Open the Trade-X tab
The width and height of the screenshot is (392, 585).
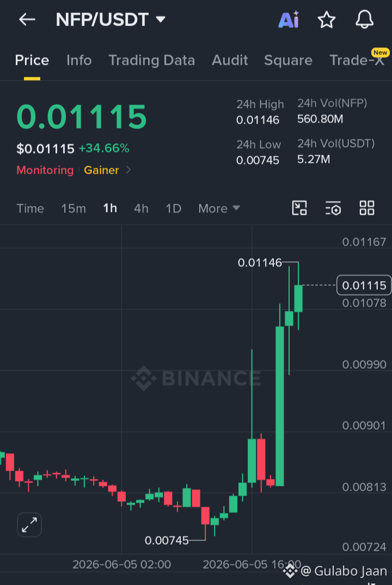357,60
